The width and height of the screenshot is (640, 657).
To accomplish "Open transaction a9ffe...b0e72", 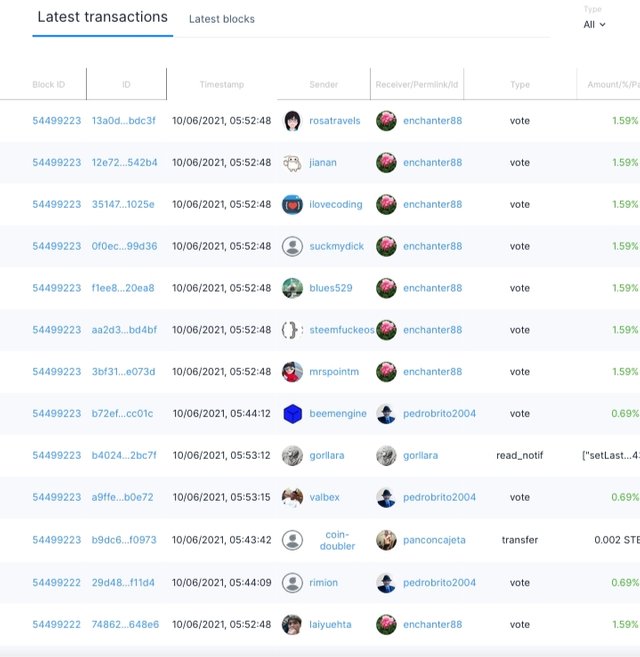I will (x=122, y=497).
